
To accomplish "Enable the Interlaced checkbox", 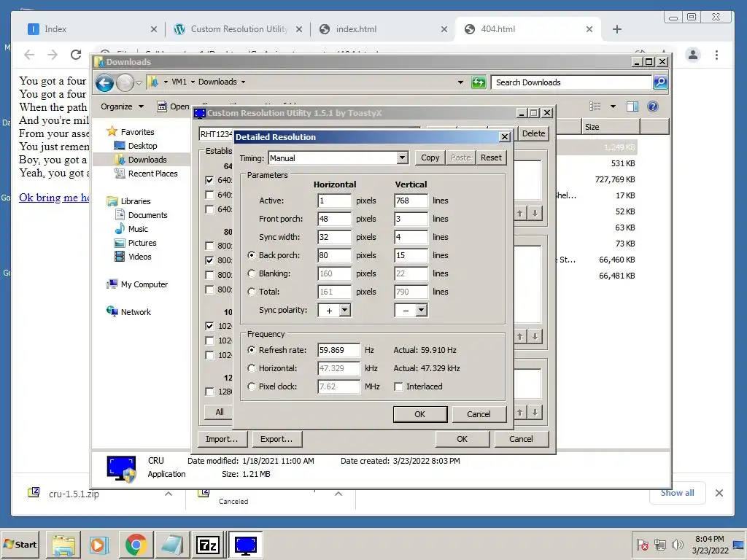I will click(x=398, y=386).
